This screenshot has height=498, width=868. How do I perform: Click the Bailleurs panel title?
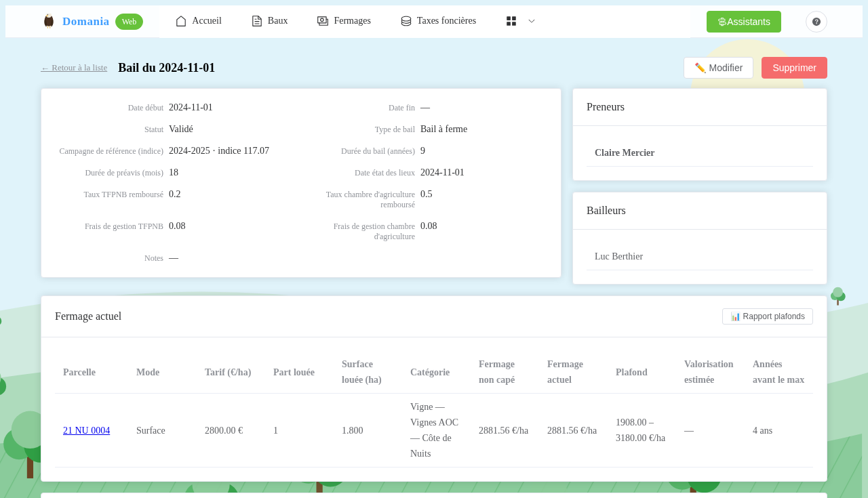(606, 211)
